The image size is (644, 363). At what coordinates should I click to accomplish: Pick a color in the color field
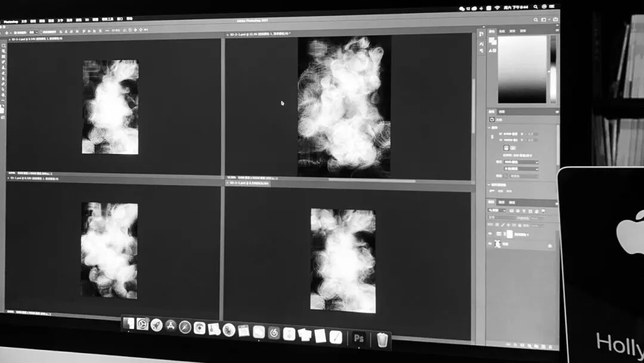(522, 69)
